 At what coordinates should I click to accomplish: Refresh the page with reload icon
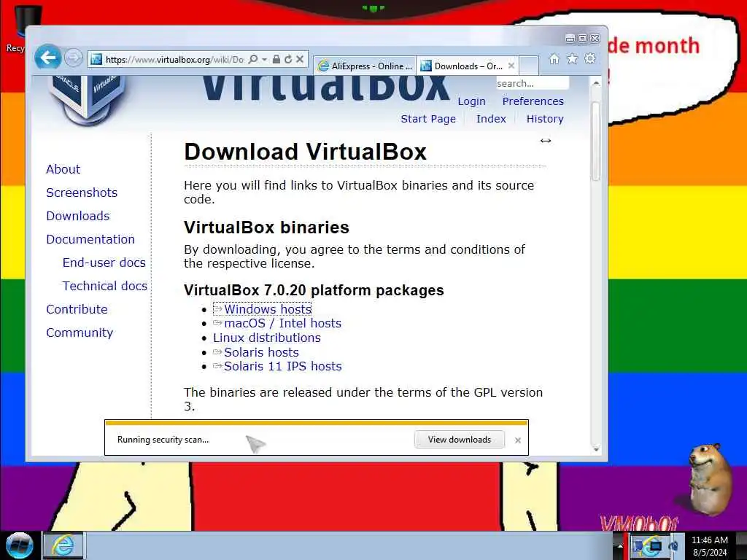click(x=287, y=59)
